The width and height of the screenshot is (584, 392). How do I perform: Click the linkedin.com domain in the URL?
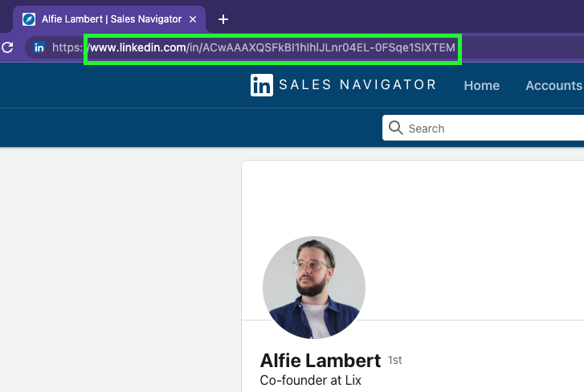pos(137,48)
